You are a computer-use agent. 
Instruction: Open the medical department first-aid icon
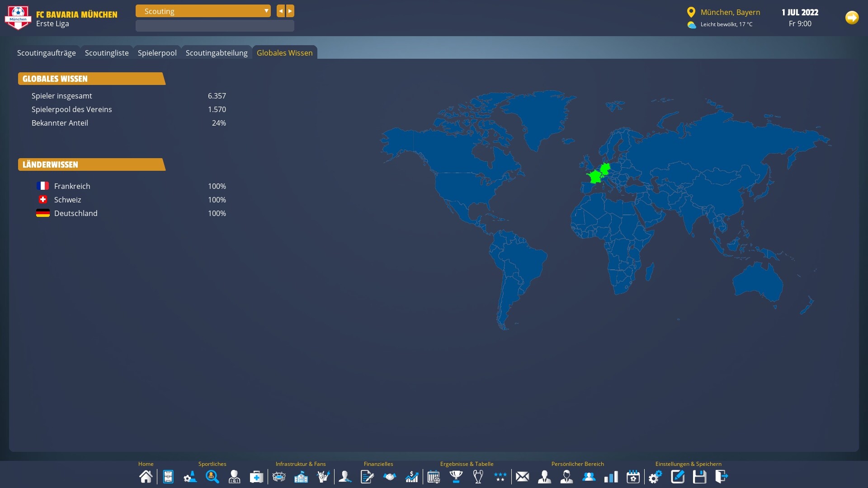pyautogui.click(x=256, y=477)
